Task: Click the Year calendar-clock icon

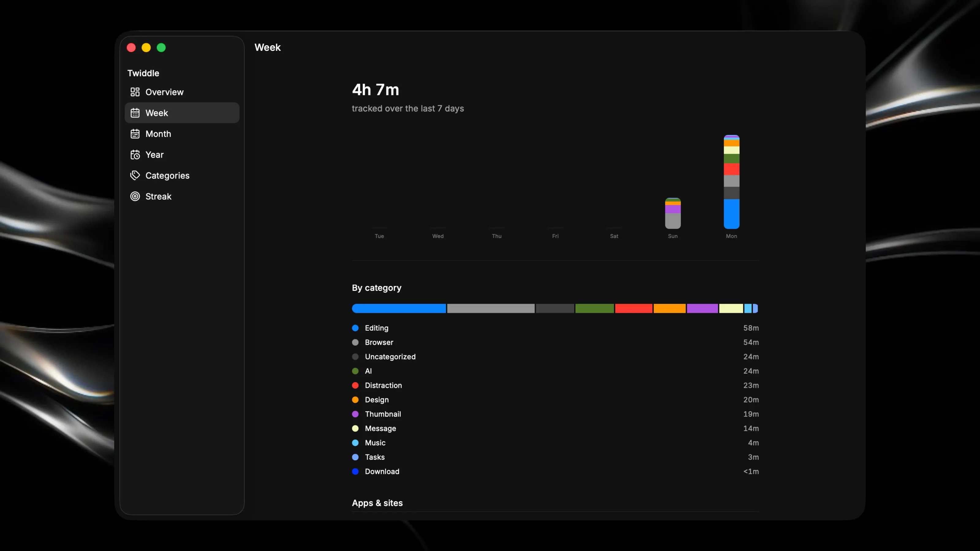Action: 135,155
